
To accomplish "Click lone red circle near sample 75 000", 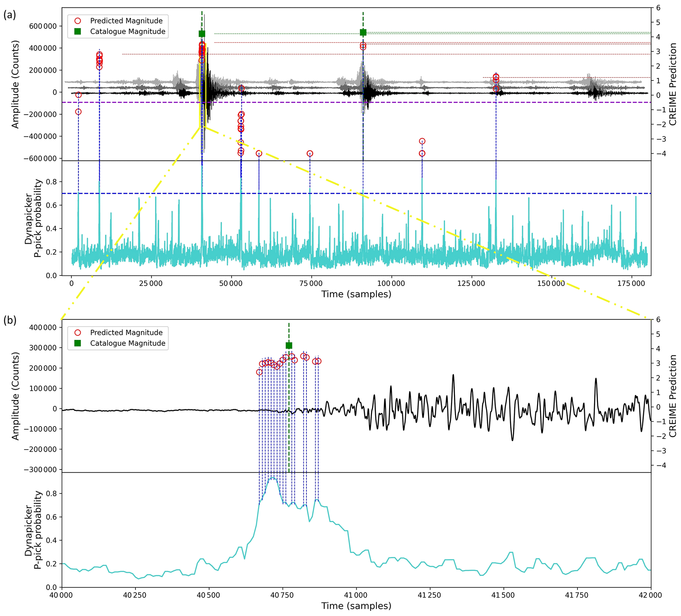I will pyautogui.click(x=310, y=154).
